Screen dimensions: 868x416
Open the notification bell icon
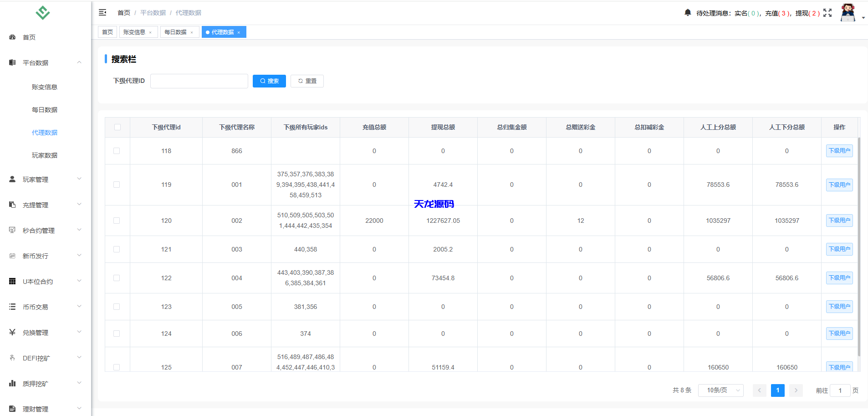coord(688,13)
